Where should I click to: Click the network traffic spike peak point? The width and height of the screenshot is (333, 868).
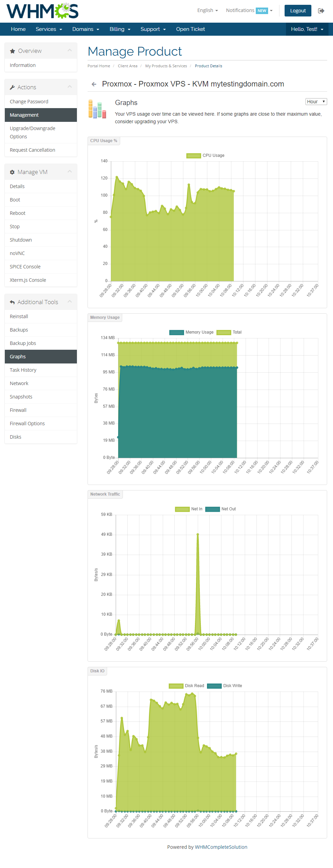click(x=198, y=534)
